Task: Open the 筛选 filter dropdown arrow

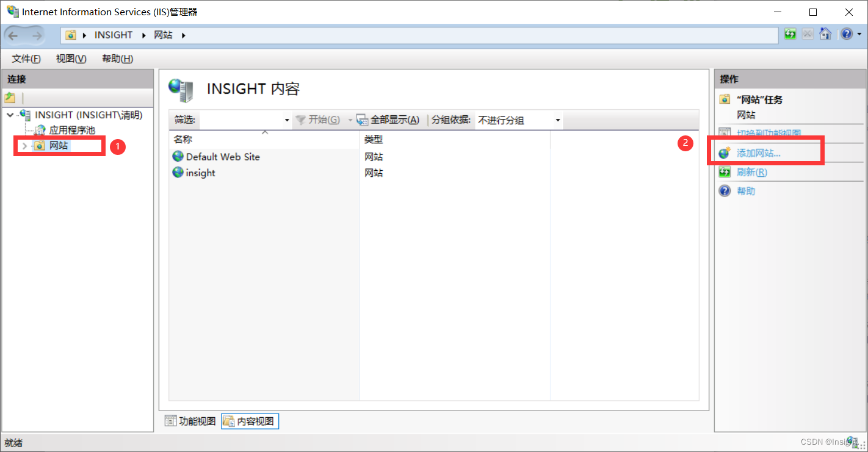Action: (287, 120)
